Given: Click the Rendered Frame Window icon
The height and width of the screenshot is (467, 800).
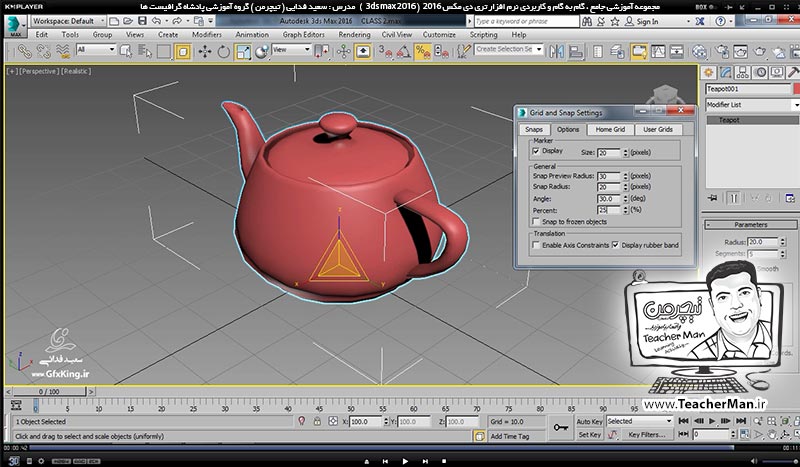Looking at the screenshot, I should pyautogui.click(x=740, y=52).
